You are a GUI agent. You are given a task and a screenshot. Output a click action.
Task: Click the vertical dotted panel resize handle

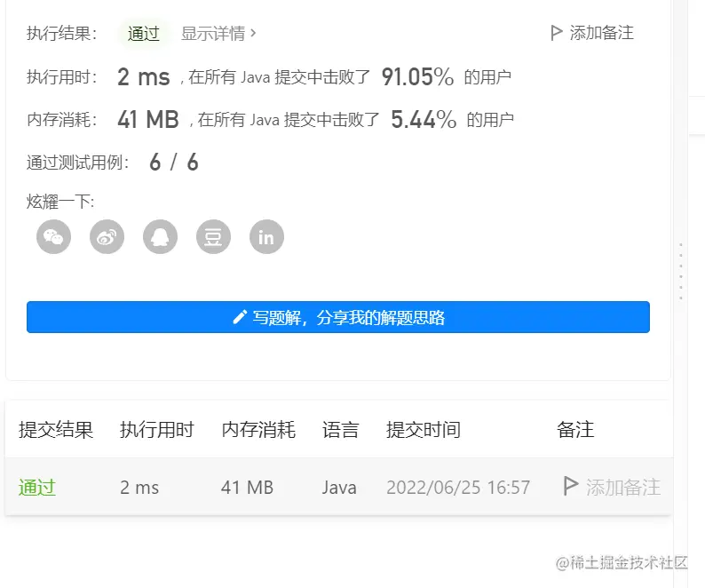(x=681, y=271)
